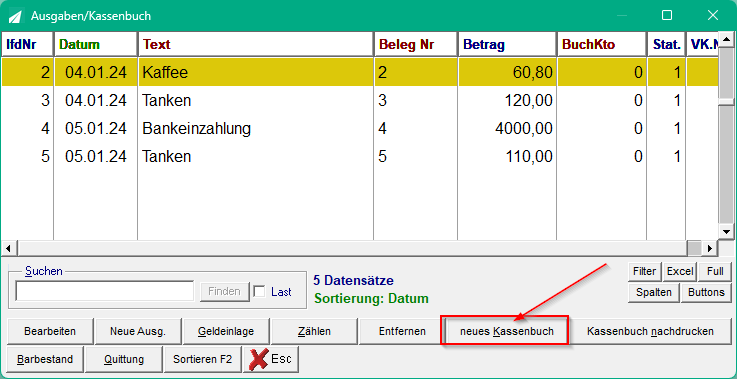The height and width of the screenshot is (379, 737).
Task: Click the Text column header
Action: coord(256,45)
